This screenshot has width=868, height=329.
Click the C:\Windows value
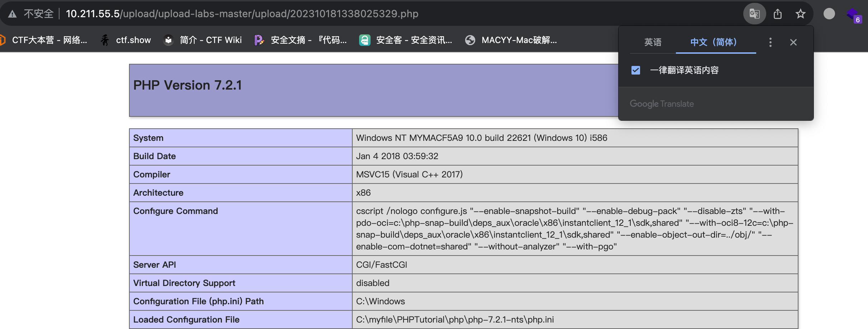381,301
